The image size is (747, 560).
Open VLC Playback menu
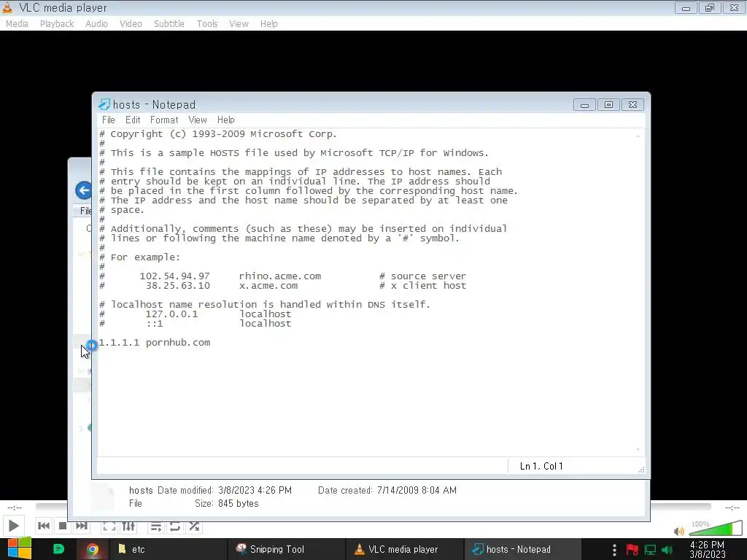pyautogui.click(x=57, y=24)
